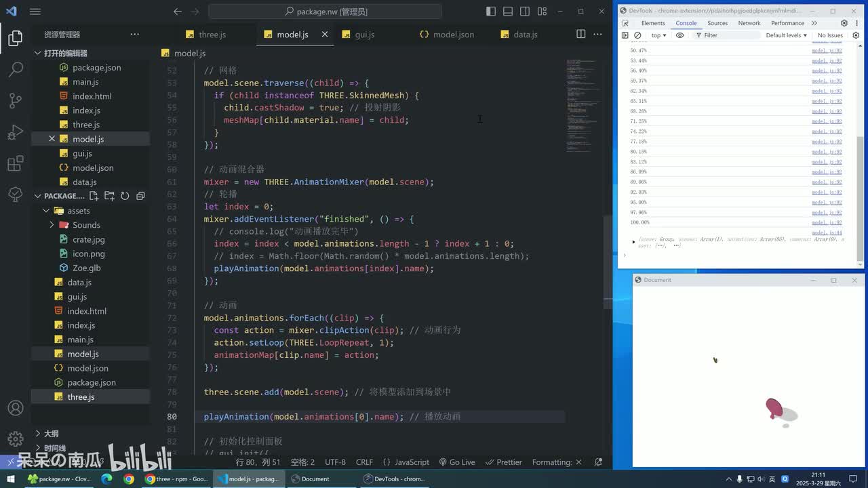Split the editor to the right
Viewport: 868px width, 488px height.
click(581, 34)
